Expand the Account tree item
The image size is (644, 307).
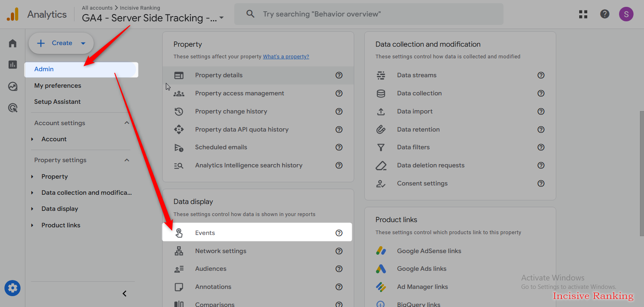tap(32, 139)
